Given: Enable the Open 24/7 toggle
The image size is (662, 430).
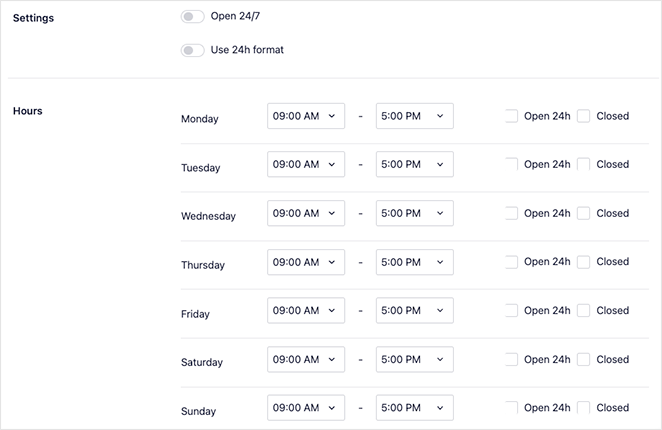Looking at the screenshot, I should 193,16.
